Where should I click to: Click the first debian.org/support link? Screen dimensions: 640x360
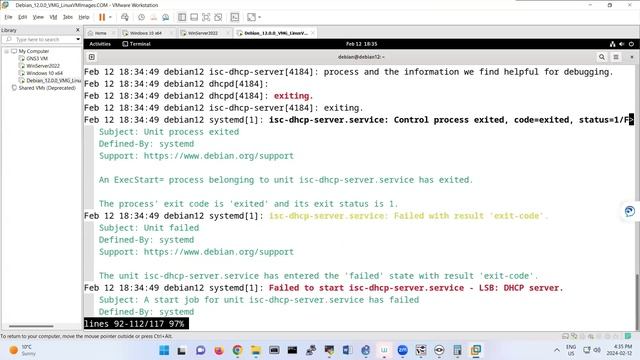click(x=218, y=156)
